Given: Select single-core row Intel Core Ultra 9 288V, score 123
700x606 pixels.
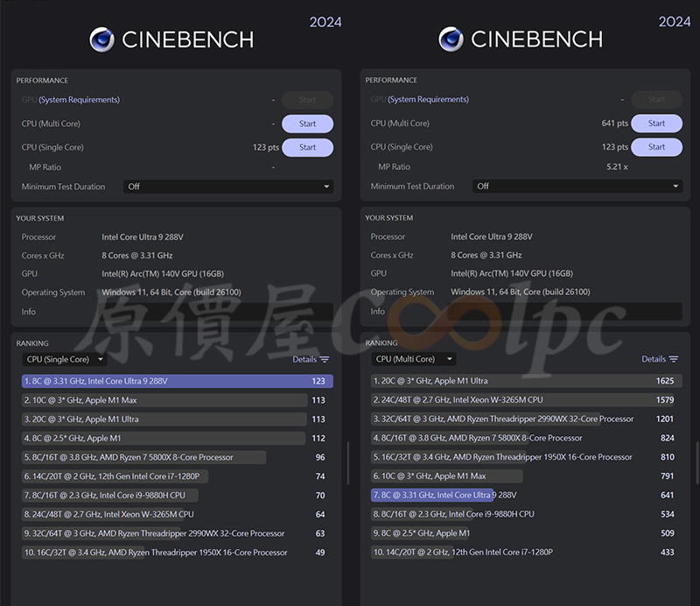Looking at the screenshot, I should coord(178,381).
